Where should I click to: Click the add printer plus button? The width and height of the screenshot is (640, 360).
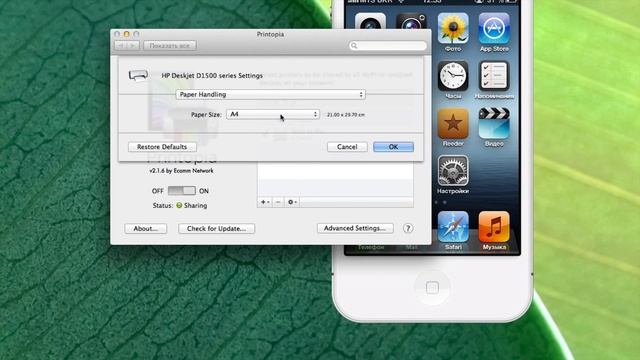(265, 202)
